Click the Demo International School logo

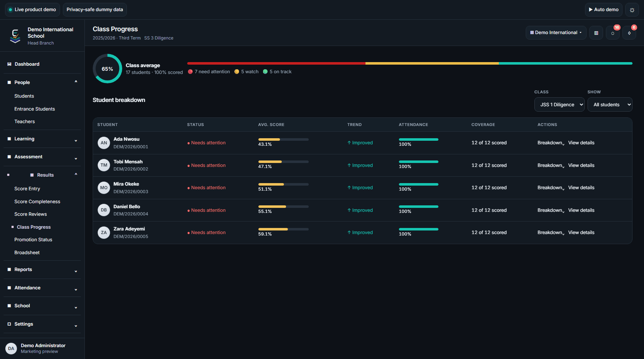click(15, 36)
